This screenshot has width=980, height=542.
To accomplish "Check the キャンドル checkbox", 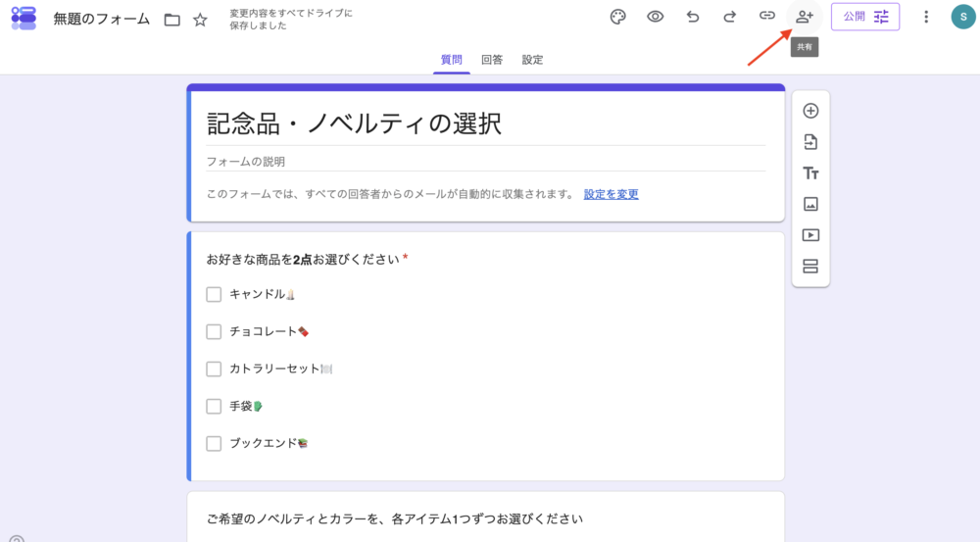I will [x=214, y=294].
